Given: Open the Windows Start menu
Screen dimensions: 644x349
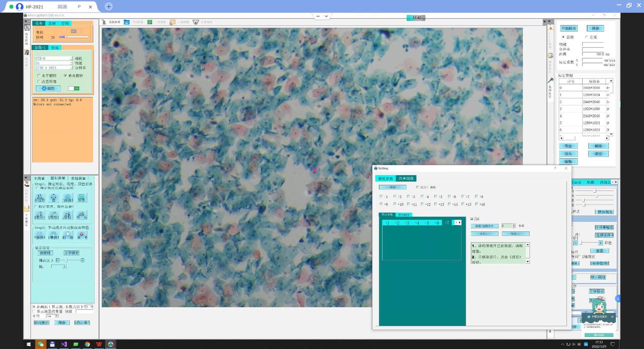Looking at the screenshot, I should [29, 344].
